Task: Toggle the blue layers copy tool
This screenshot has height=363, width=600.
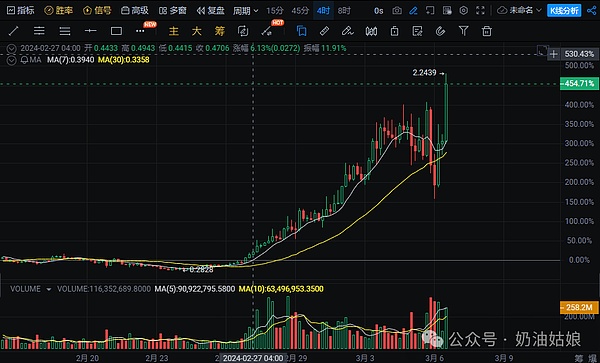Action: point(302,31)
